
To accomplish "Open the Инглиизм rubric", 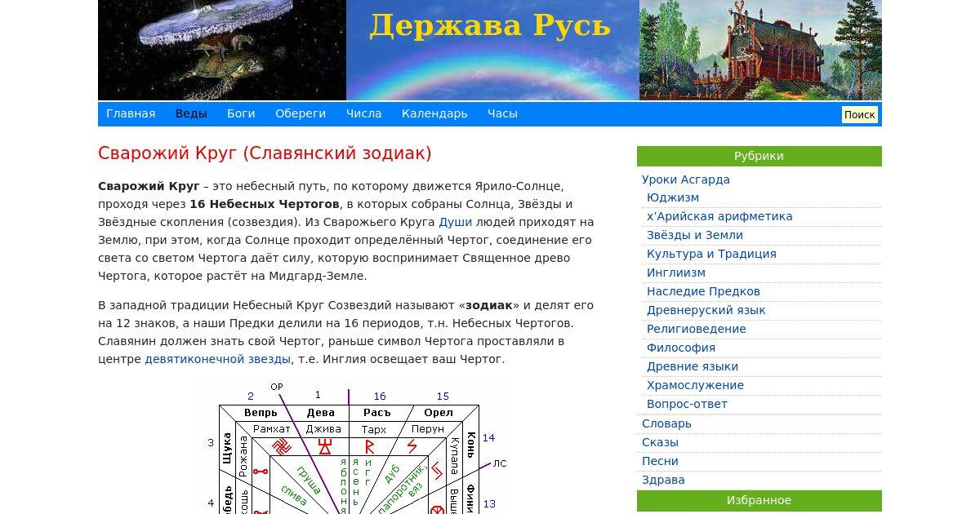I will point(676,273).
